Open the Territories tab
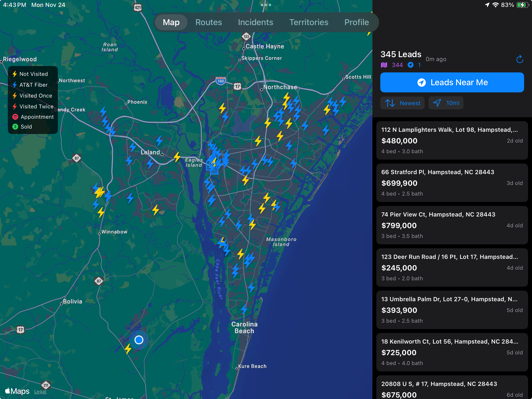This screenshot has height=399, width=532. 309,22
